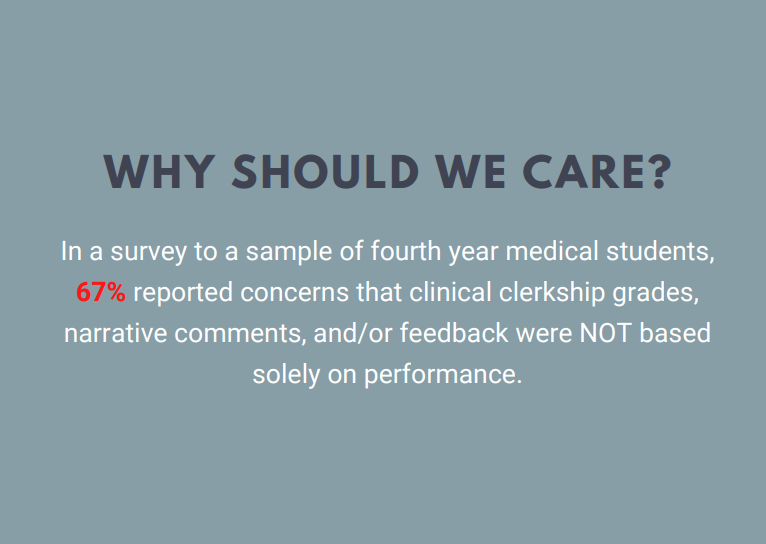Click the word "CARE?" in the title

tap(597, 172)
